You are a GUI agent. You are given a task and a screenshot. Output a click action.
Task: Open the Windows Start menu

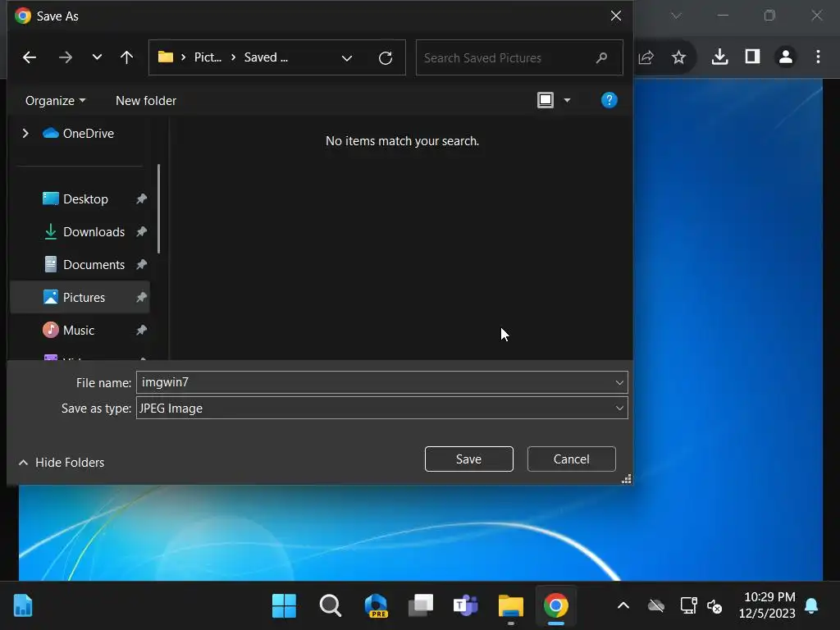[284, 606]
